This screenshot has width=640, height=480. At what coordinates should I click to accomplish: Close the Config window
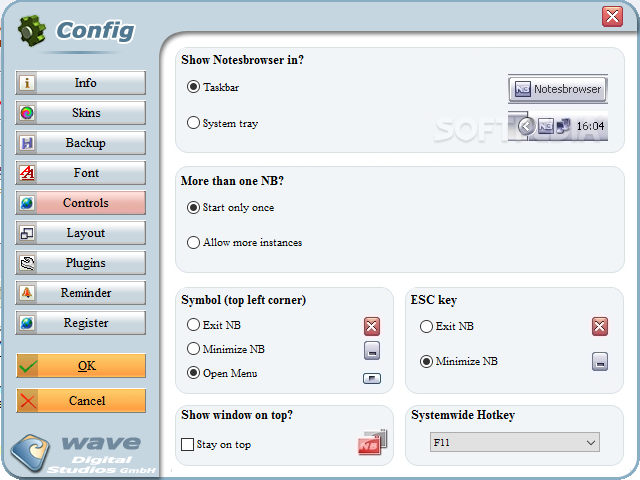(x=612, y=16)
